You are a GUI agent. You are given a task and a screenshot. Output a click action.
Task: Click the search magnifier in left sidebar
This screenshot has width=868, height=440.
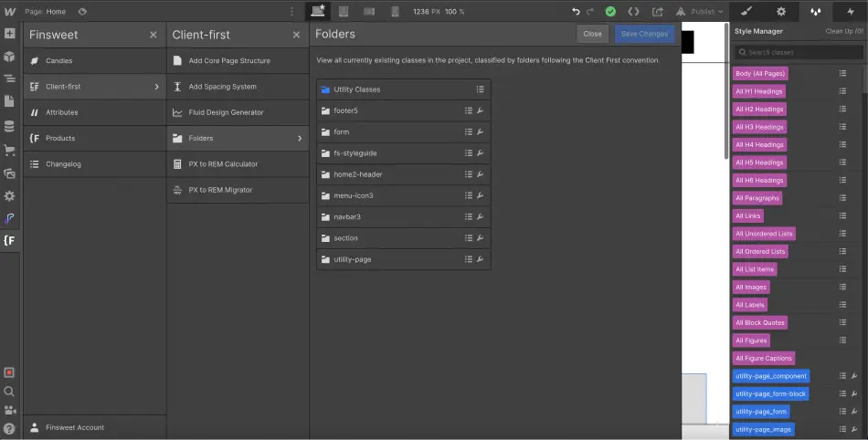(9, 392)
